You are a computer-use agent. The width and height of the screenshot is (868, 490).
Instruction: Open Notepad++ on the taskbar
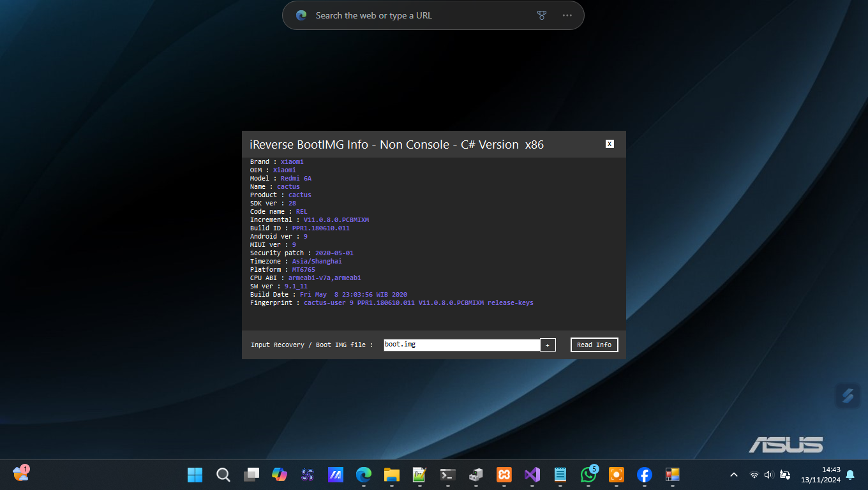pyautogui.click(x=419, y=475)
